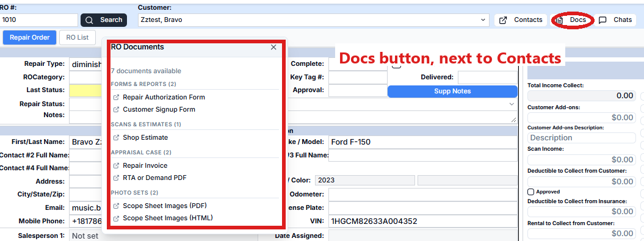The height and width of the screenshot is (241, 644).
Task: Switch to the Repair Order tab
Action: [29, 37]
